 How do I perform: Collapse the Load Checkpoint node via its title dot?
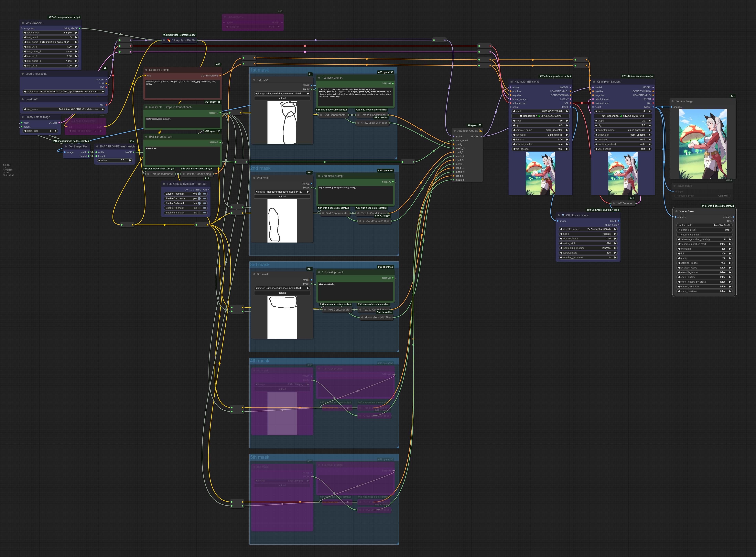23,74
